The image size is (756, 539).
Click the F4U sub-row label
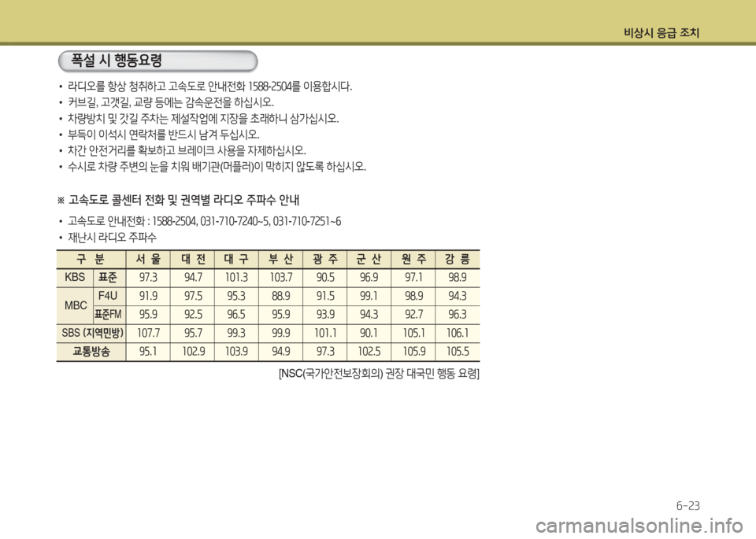coord(108,296)
